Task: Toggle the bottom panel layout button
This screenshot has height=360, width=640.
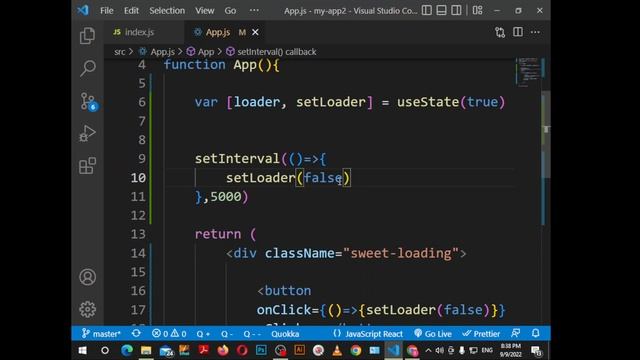Action: tap(441, 11)
